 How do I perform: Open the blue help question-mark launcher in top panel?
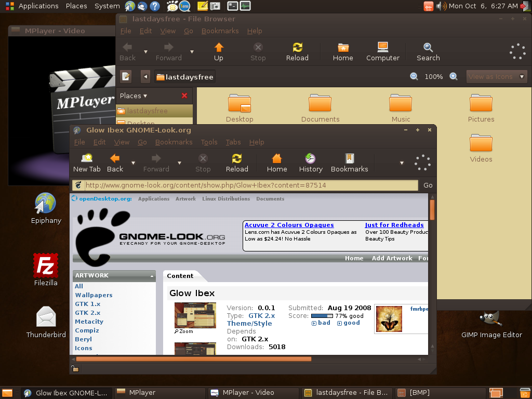pos(155,6)
